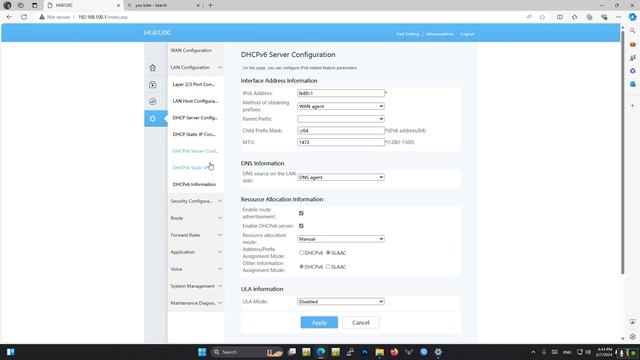Expand Route menu section
Screen dimensions: 640x360
tap(196, 218)
